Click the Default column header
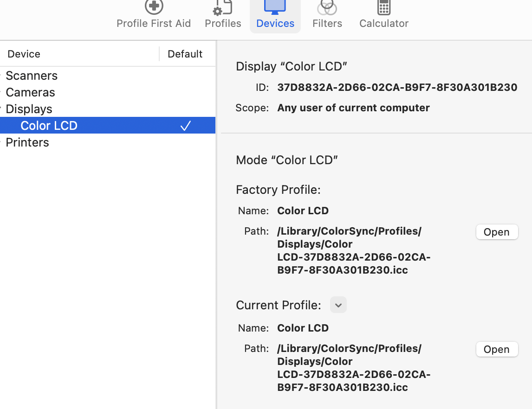Viewport: 532px width, 409px height. 185,54
